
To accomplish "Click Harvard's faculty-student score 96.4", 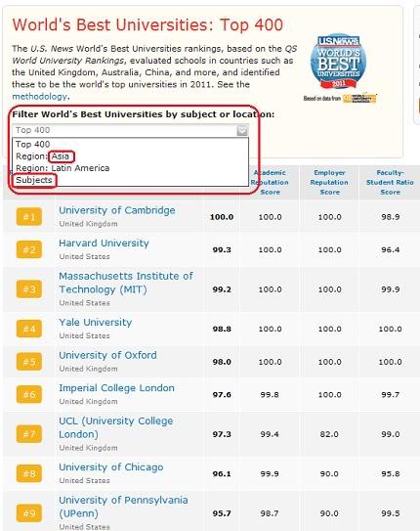I will (391, 250).
